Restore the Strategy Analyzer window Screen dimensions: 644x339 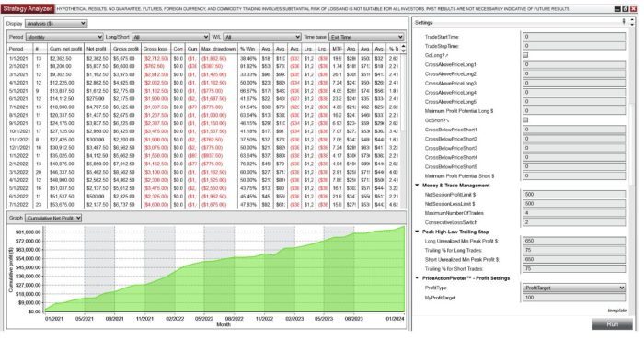[625, 8]
